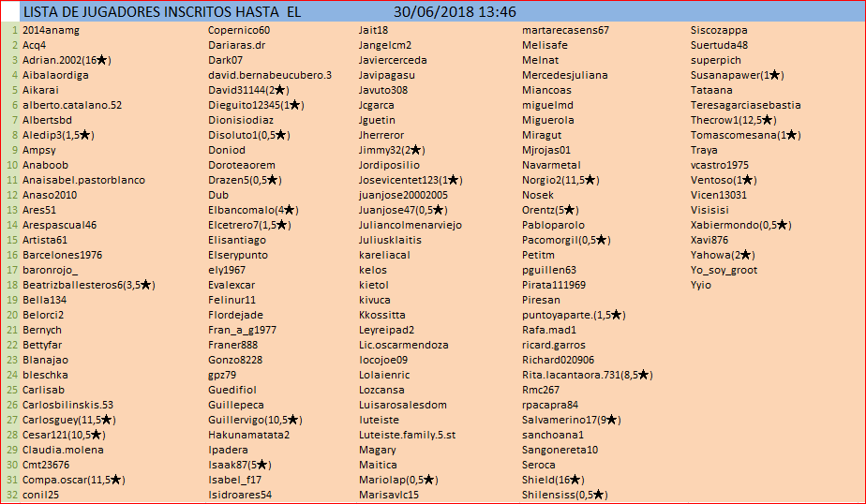Select the Yo_soy_groot player cell
Image resolution: width=866 pixels, height=504 pixels.
pyautogui.click(x=724, y=270)
